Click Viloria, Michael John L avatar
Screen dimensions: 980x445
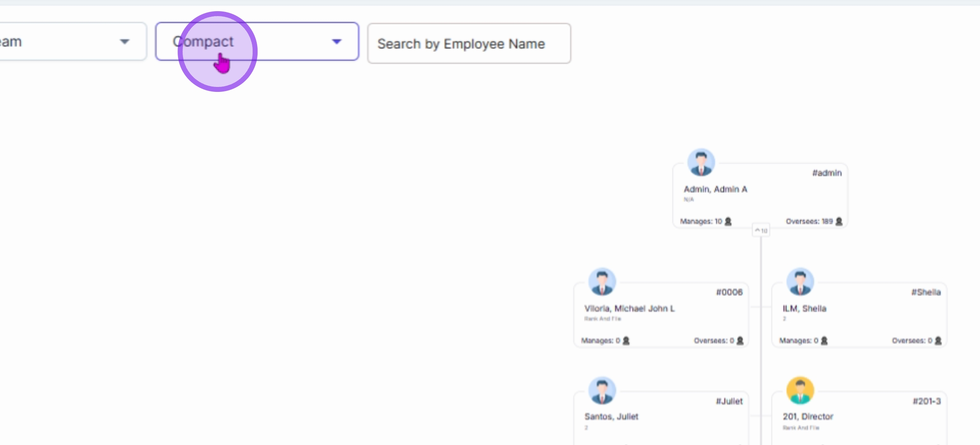click(x=602, y=282)
